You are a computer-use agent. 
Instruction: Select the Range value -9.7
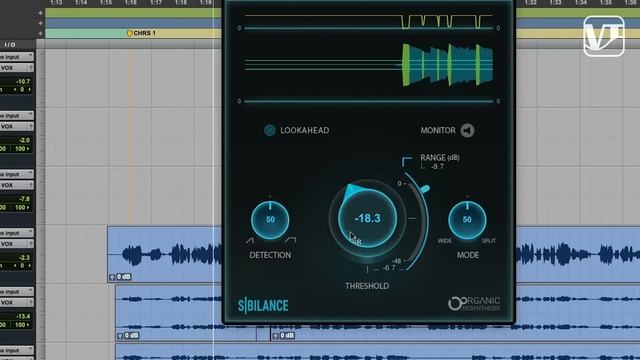point(437,167)
